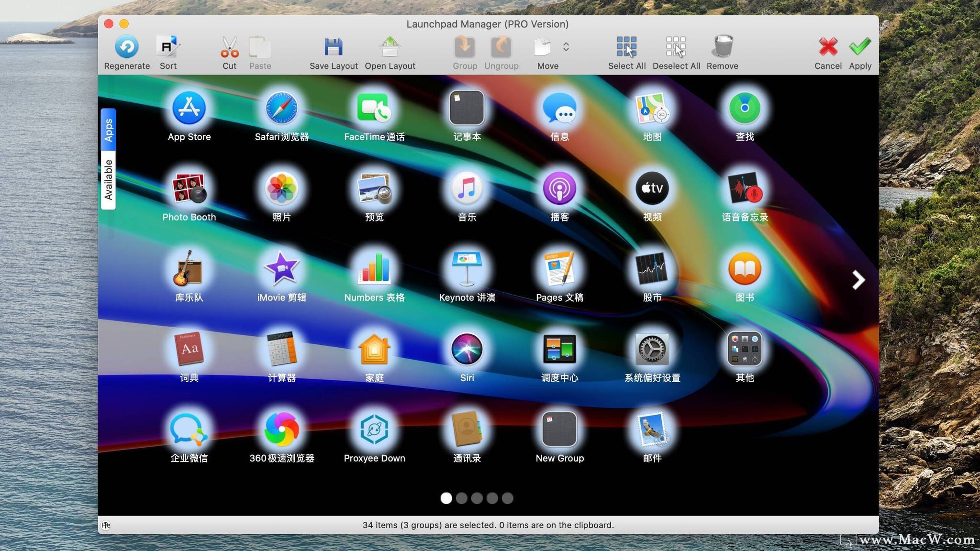
Task: Click the Move pages icon
Action: click(x=543, y=47)
